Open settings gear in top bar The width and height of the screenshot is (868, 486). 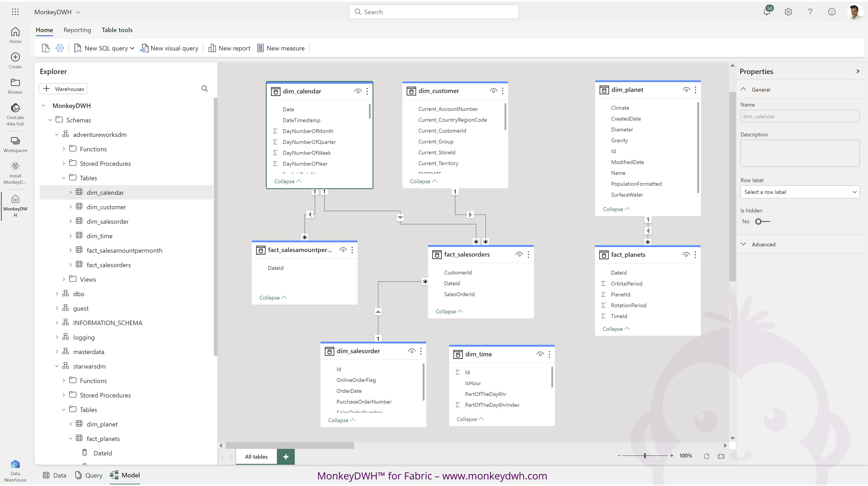pos(788,12)
